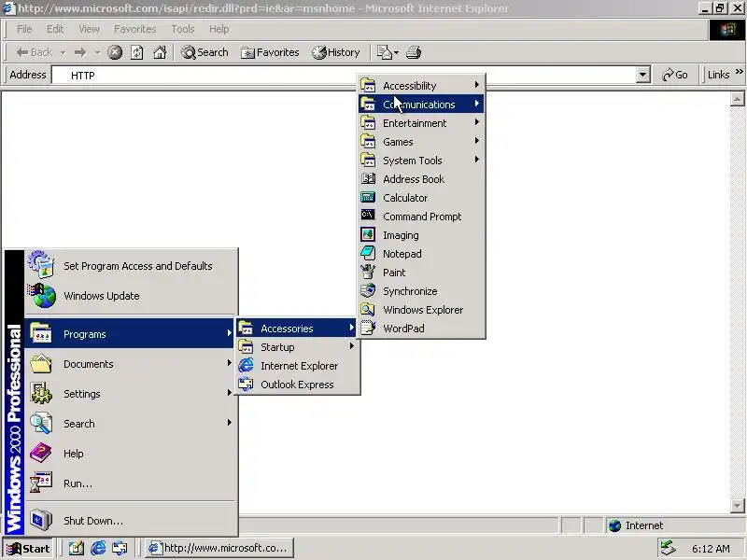The image size is (747, 560).
Task: Click Outlook Express quick launch icon
Action: pos(120,548)
